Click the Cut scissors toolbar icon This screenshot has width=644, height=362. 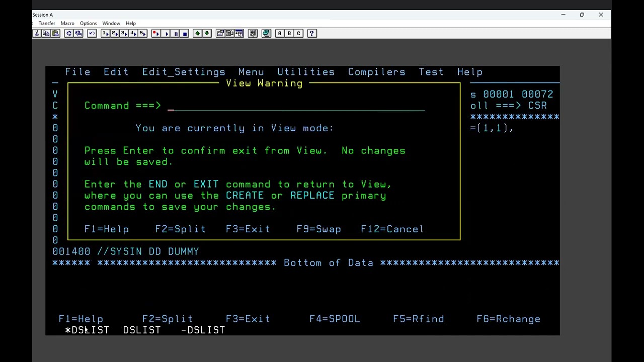[37, 33]
